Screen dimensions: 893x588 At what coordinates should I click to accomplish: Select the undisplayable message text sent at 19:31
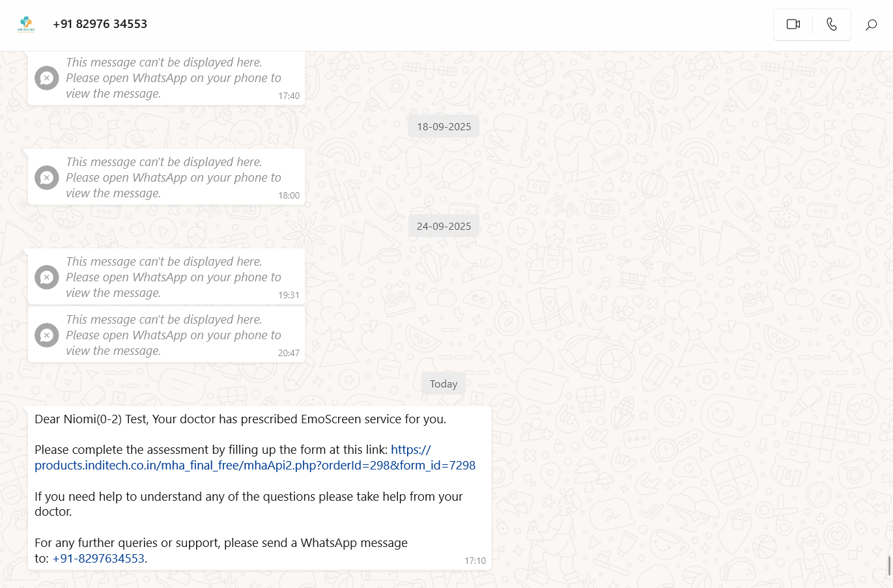(173, 277)
